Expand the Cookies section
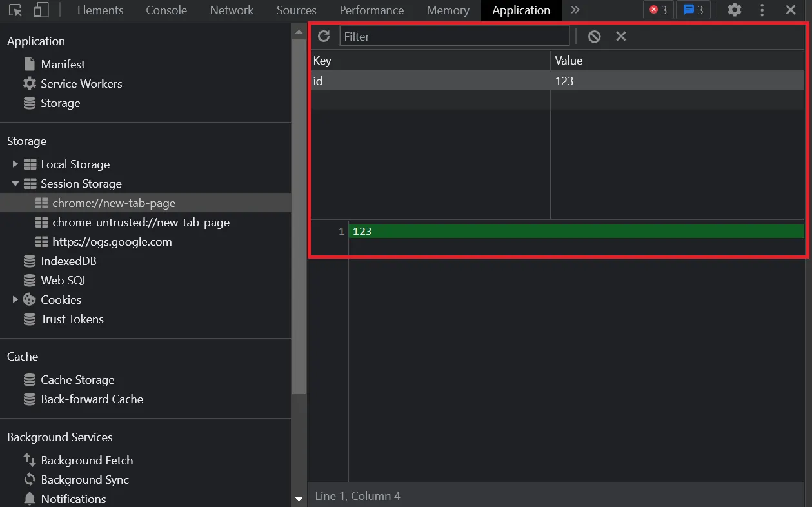 [15, 299]
